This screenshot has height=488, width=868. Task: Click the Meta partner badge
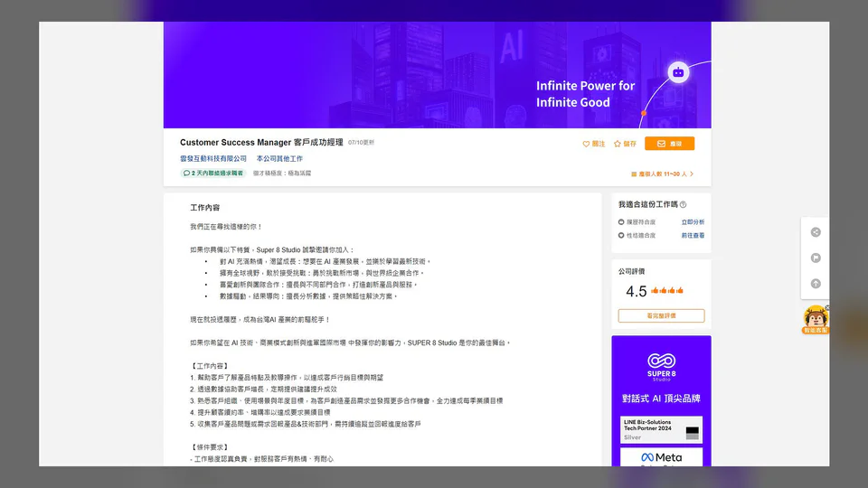[661, 457]
